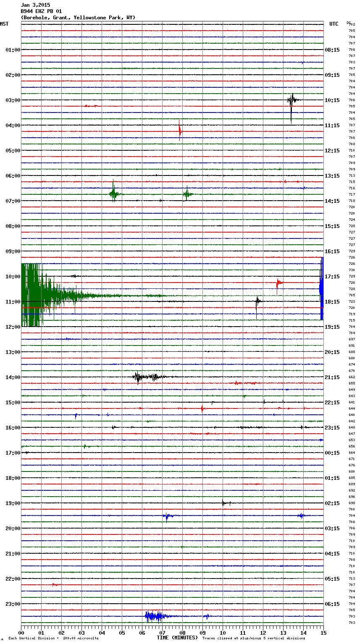Select the 03:00 MST time label

point(13,100)
